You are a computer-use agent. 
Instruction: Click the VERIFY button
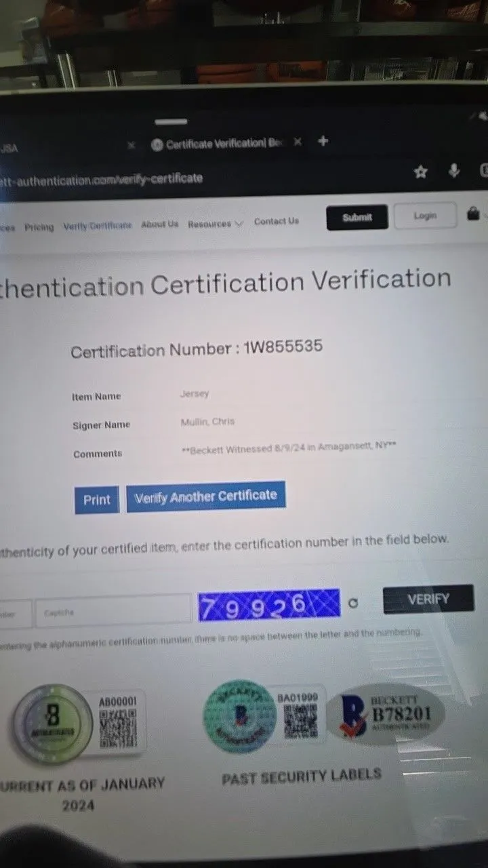click(428, 599)
